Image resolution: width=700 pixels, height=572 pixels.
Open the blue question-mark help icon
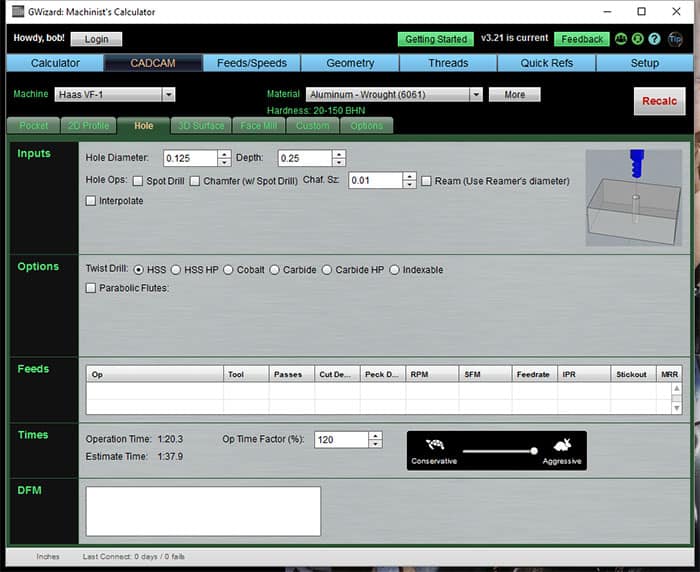point(654,39)
